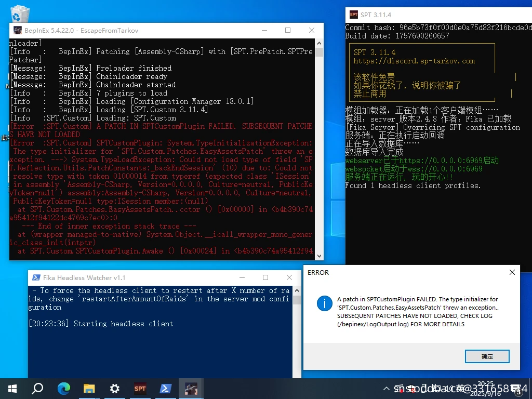532x399 pixels.
Task: Click the BepInEx window title icon
Action: tap(18, 31)
